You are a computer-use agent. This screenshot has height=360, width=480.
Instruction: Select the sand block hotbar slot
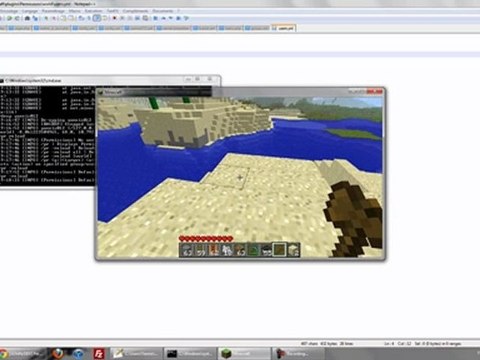pos(293,250)
